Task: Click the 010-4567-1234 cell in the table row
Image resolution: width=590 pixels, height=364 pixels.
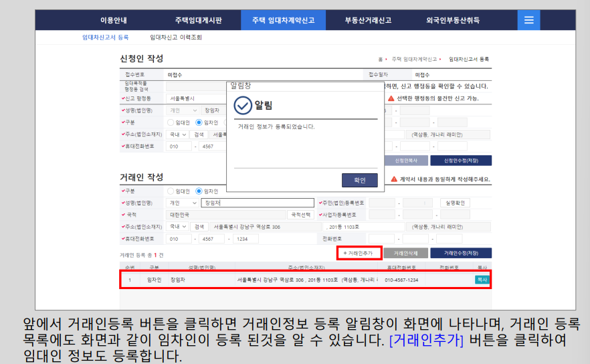Action: 401,280
